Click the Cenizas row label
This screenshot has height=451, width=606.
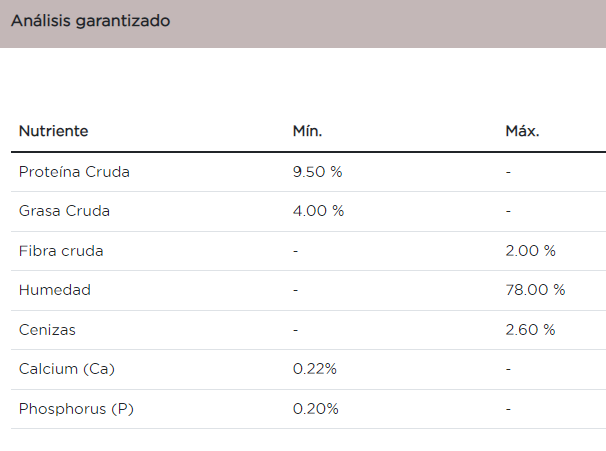click(47, 329)
